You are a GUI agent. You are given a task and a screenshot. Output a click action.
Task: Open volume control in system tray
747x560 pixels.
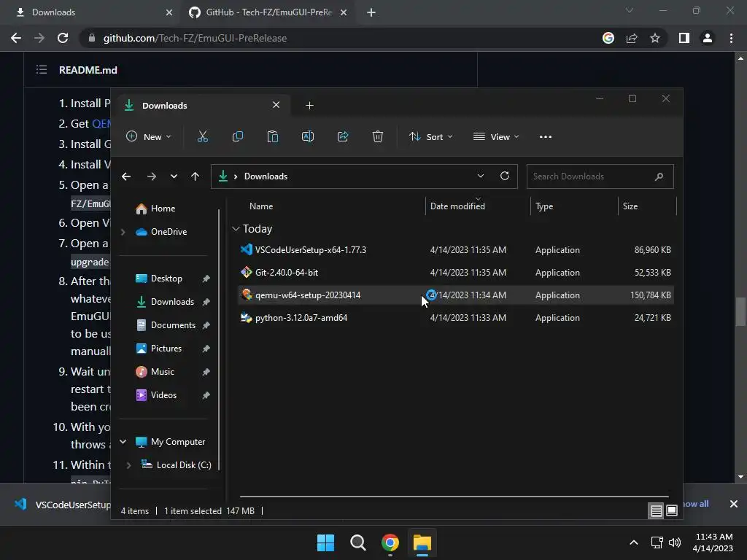(x=675, y=542)
